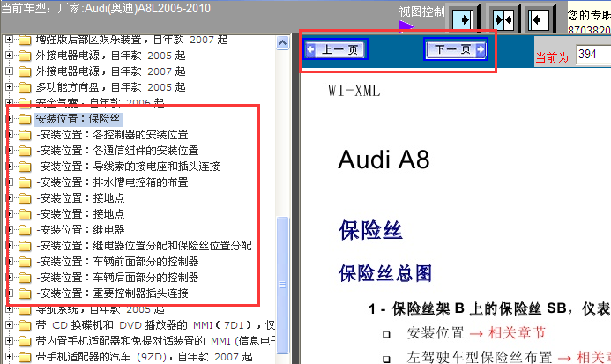Expand 带 CD 换碟机和 DVD 播放器的 MMI node
The width and height of the screenshot is (611, 364).
click(9, 324)
